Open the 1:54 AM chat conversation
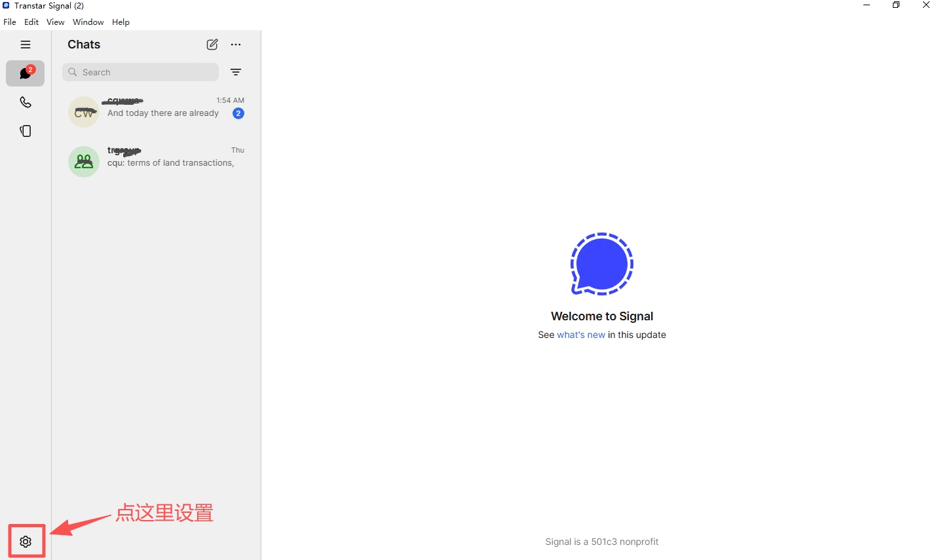The width and height of the screenshot is (940, 560). [x=164, y=112]
